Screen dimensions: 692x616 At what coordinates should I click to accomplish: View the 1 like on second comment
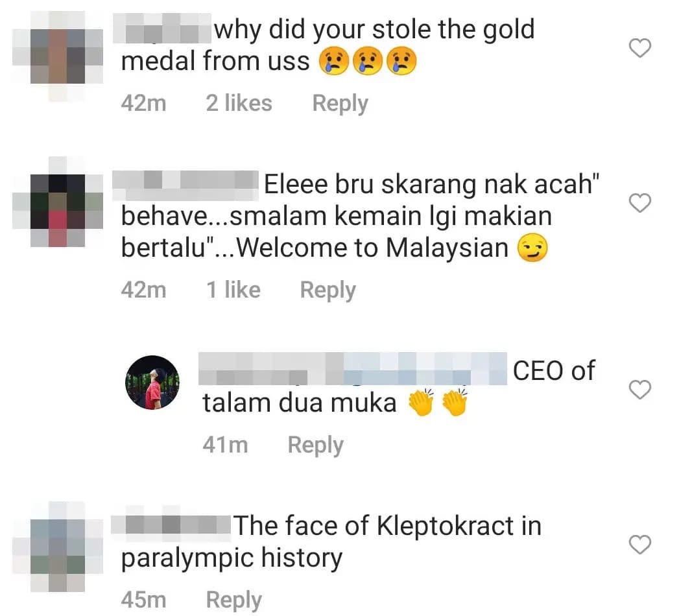233,290
